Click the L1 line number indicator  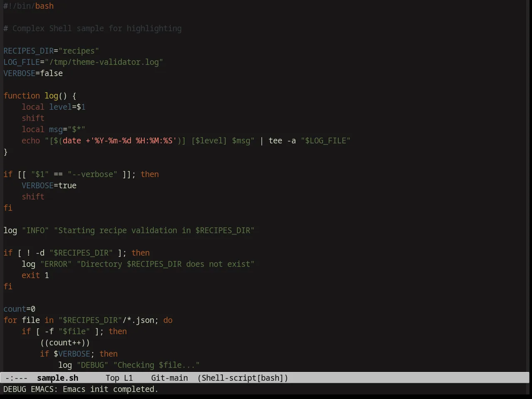tap(128, 378)
